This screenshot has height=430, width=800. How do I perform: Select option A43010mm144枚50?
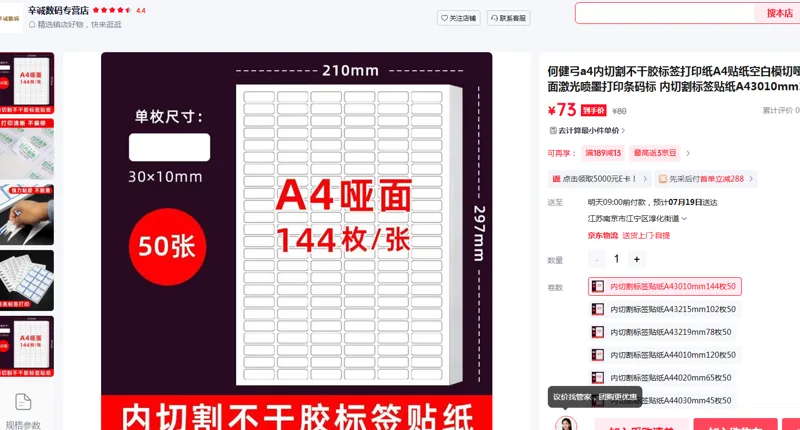[x=665, y=287]
